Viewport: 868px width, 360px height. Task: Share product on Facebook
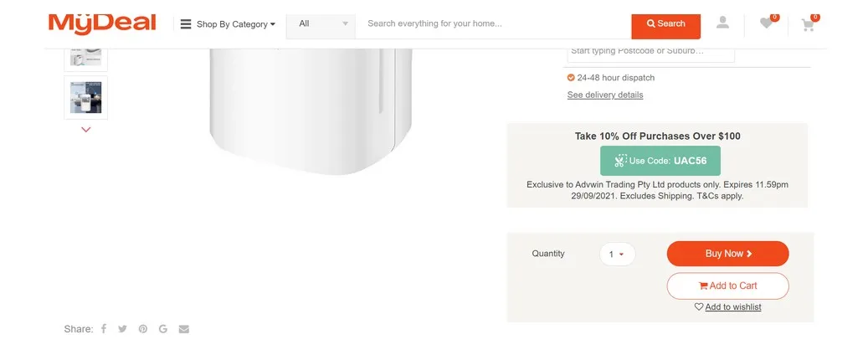click(x=104, y=329)
